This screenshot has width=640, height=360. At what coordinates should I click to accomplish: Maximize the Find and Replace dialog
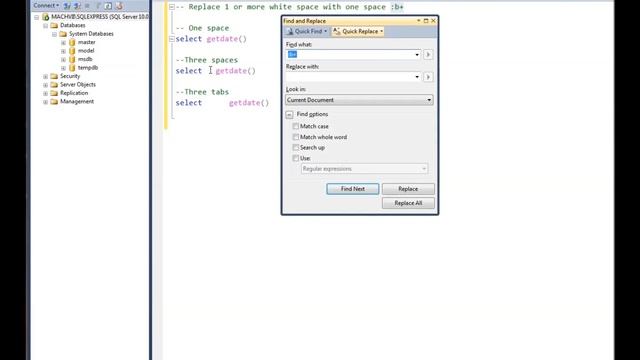point(426,21)
